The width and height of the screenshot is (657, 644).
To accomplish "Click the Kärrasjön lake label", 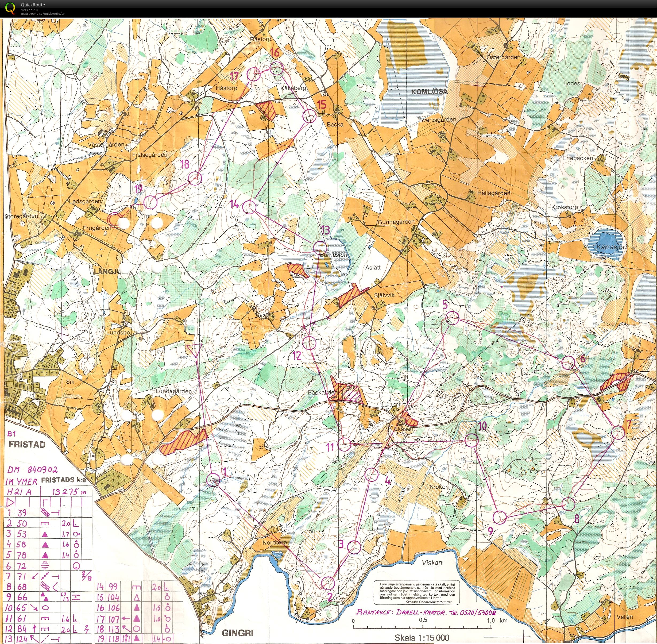I will tap(611, 247).
